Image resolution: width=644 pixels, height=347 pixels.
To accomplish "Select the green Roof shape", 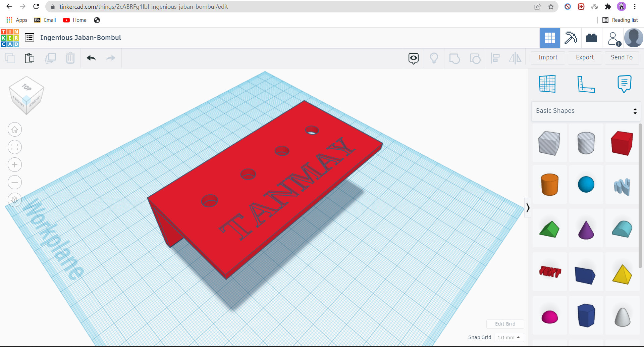I will pos(549,229).
